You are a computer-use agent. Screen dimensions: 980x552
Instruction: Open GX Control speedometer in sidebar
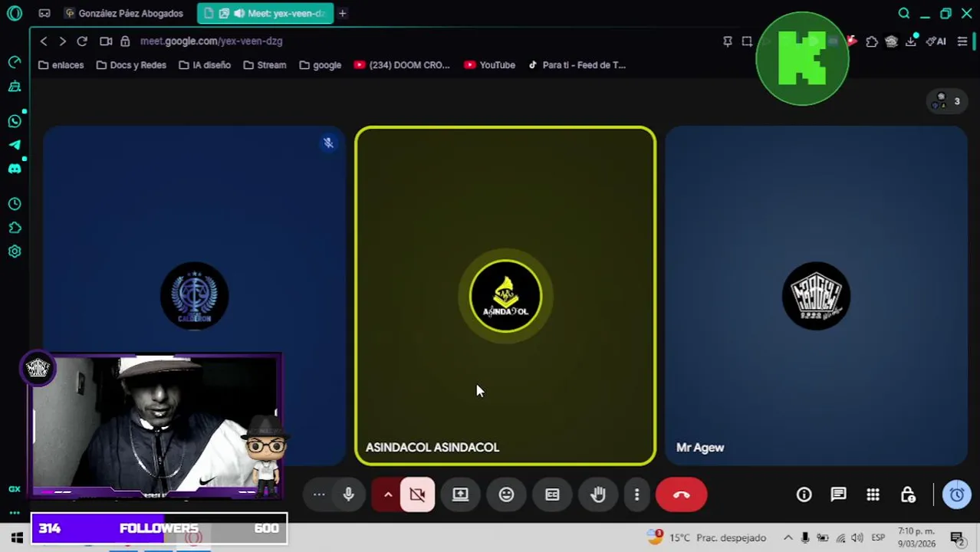coord(15,62)
